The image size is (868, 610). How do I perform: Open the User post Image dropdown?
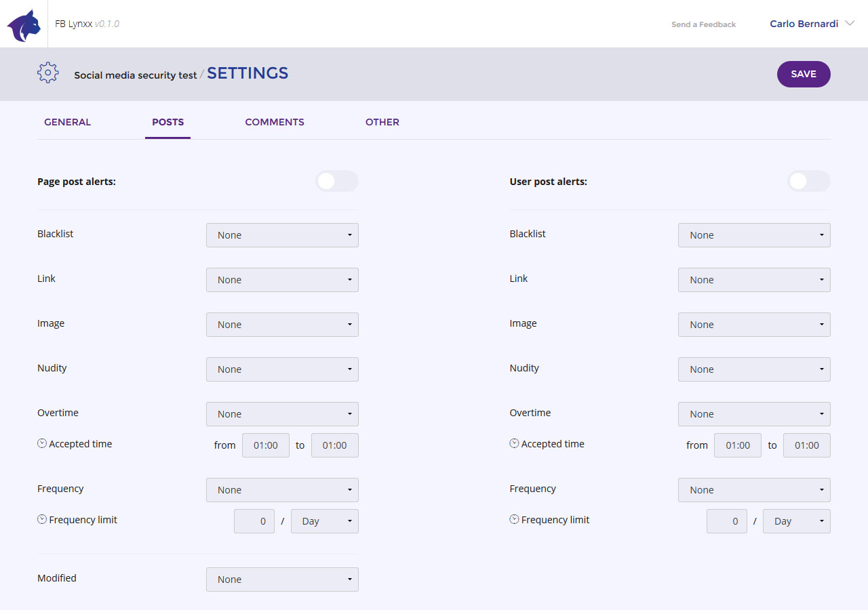pos(754,325)
